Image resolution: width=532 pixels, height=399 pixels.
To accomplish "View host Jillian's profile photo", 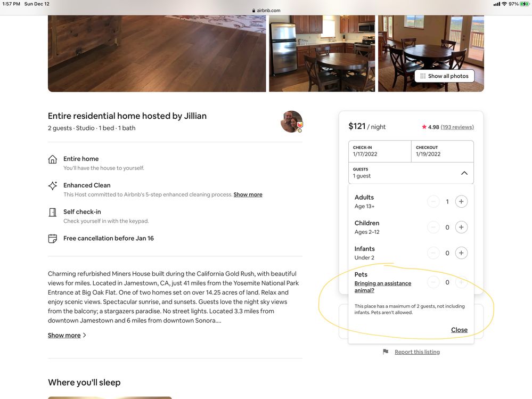I will click(291, 121).
